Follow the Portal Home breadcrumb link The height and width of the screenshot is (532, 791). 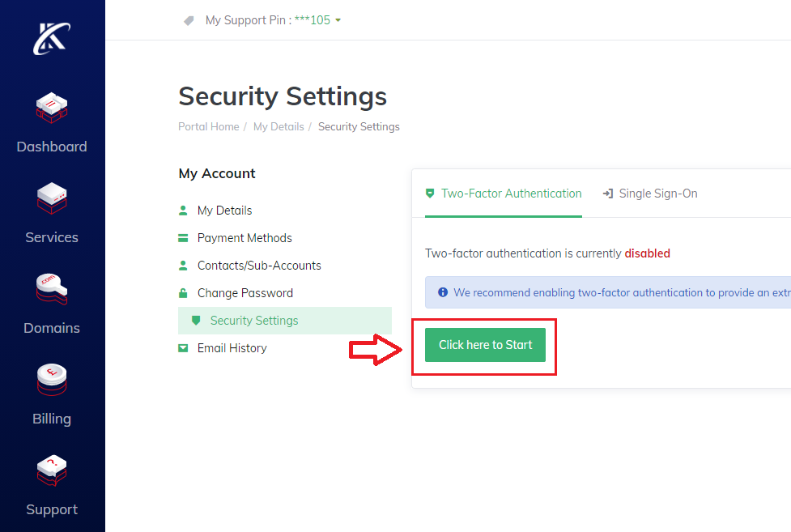coord(208,126)
